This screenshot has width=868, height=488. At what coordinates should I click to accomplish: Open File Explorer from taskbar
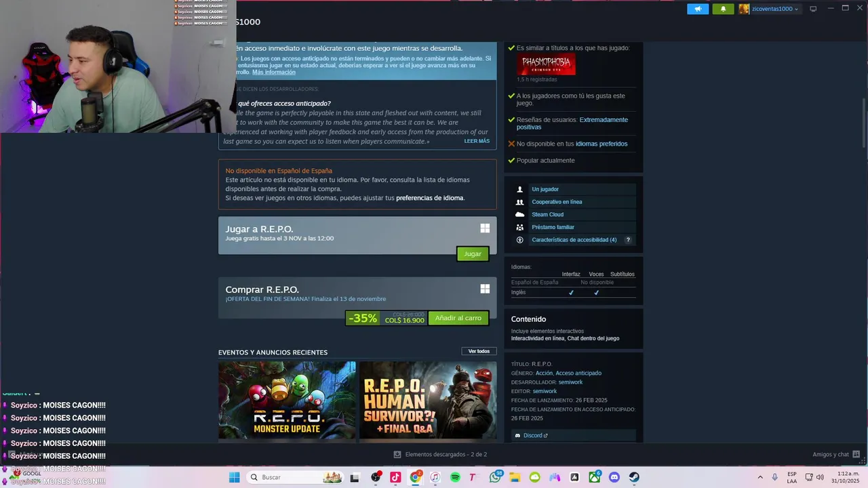point(515,477)
